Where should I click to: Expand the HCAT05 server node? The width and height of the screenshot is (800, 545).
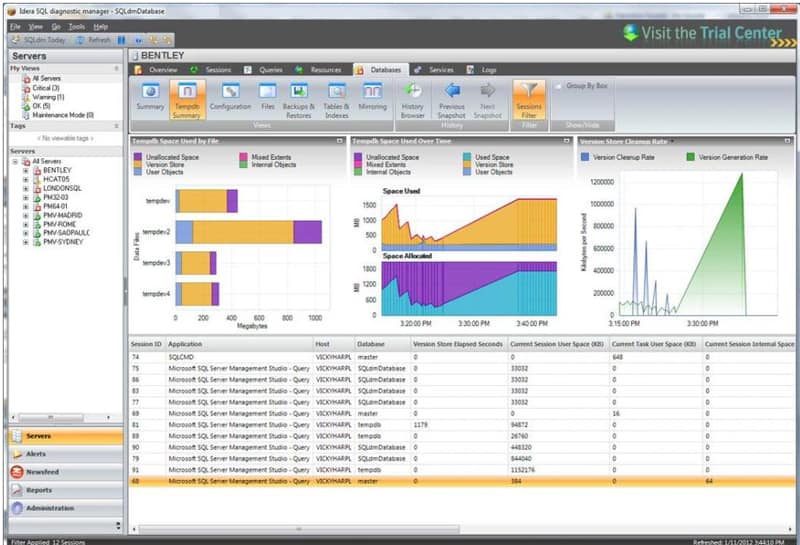26,180
